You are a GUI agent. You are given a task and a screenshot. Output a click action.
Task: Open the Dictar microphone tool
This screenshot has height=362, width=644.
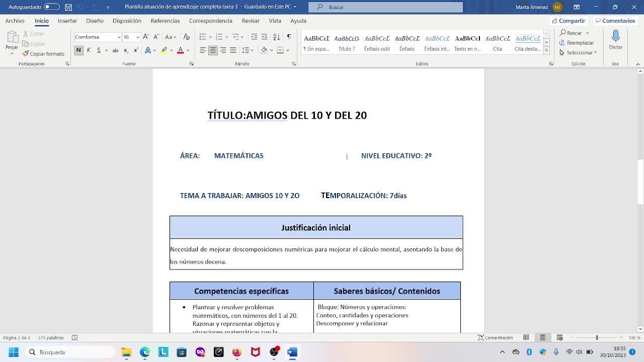(615, 39)
